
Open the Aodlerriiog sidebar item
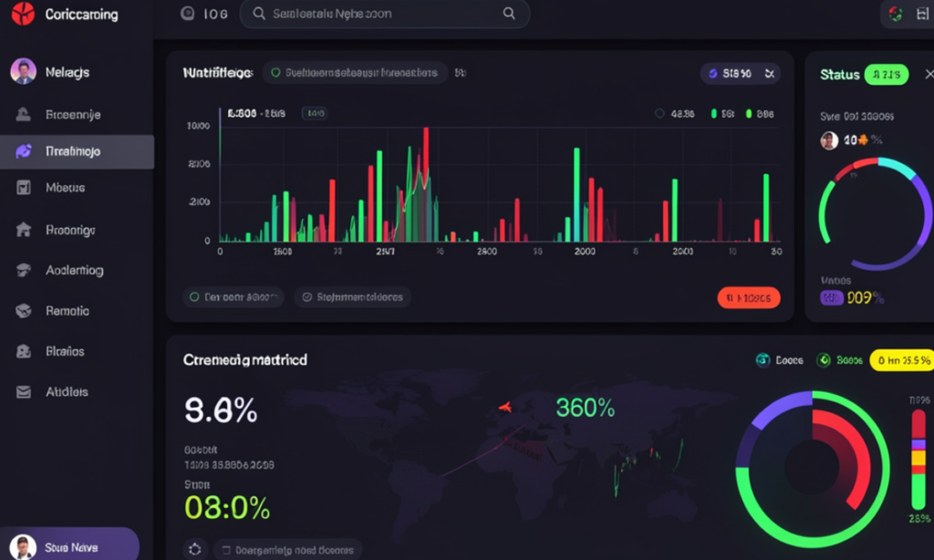click(x=77, y=271)
